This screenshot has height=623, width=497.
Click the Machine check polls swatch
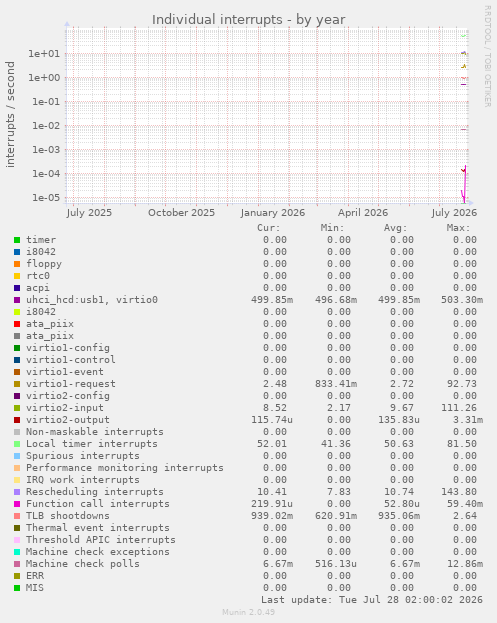click(x=17, y=564)
